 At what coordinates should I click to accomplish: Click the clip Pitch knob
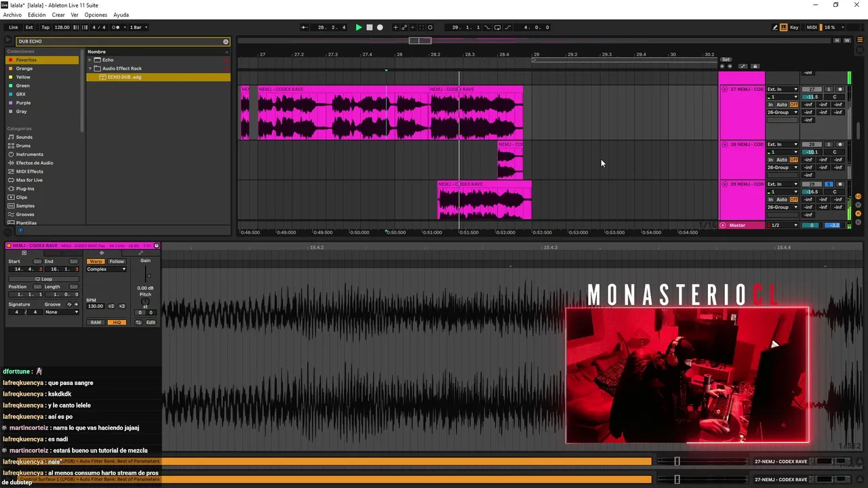[145, 302]
